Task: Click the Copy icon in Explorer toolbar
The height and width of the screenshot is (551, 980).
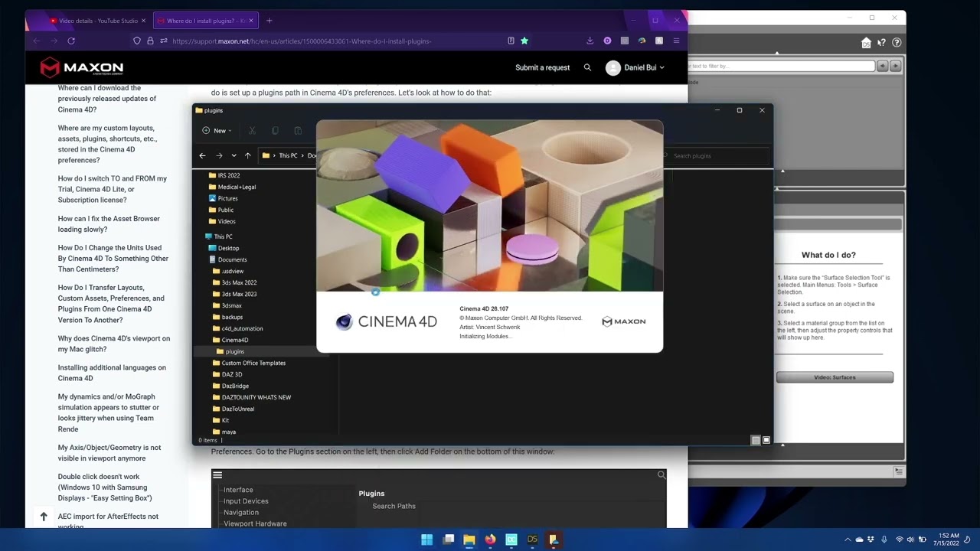Action: [x=275, y=131]
